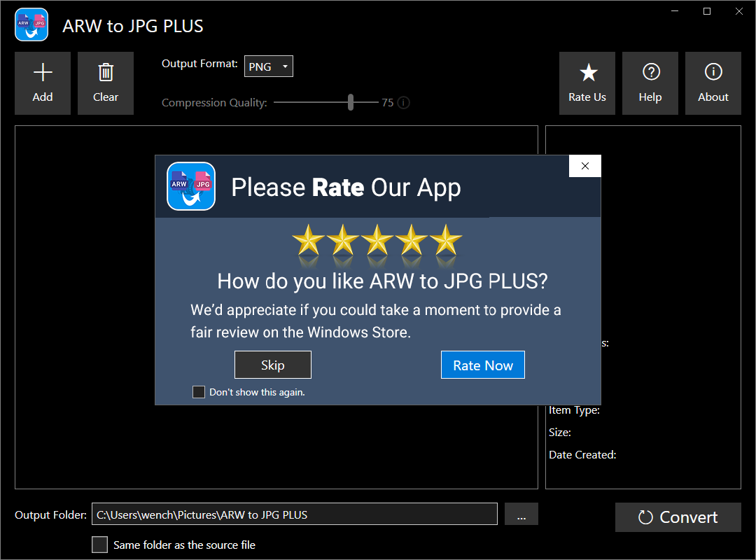Click the Rate Now button
This screenshot has height=560, width=756.
pos(482,365)
